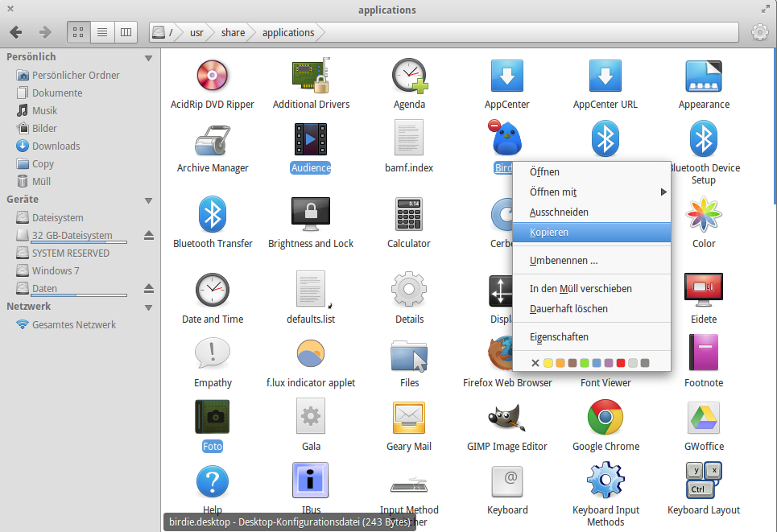777x532 pixels.
Task: Switch to column view
Action: point(126,33)
